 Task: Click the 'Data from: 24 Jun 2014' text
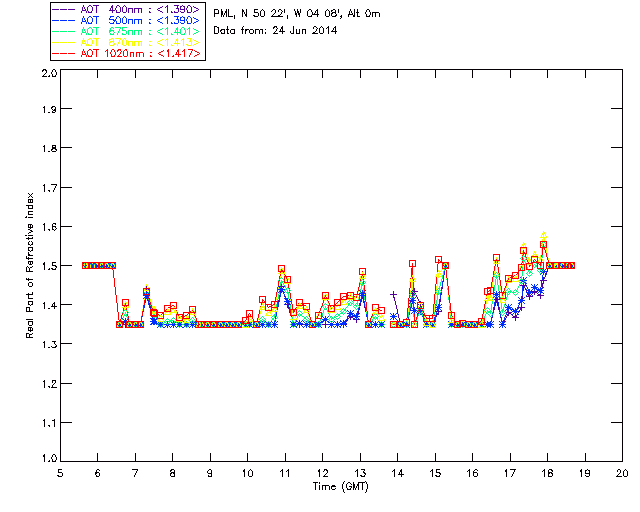275,31
